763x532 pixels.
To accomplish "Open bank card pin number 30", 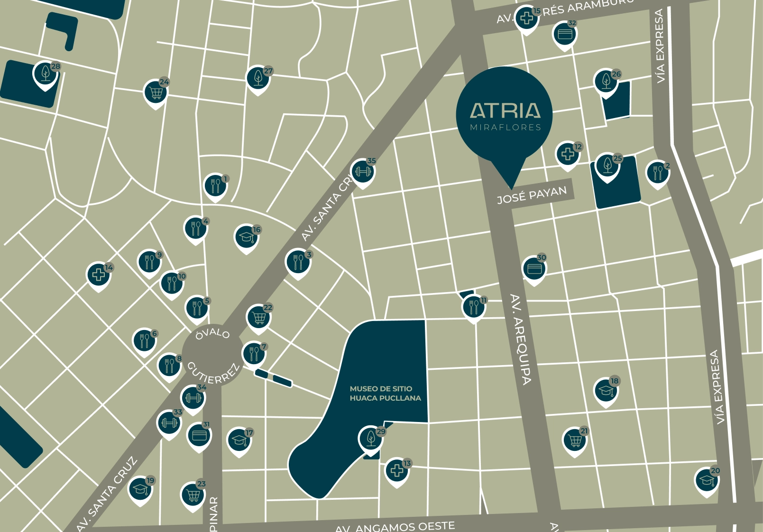I will [534, 270].
